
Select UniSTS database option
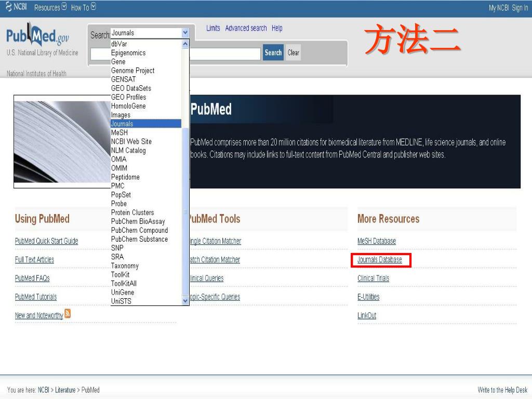point(146,301)
